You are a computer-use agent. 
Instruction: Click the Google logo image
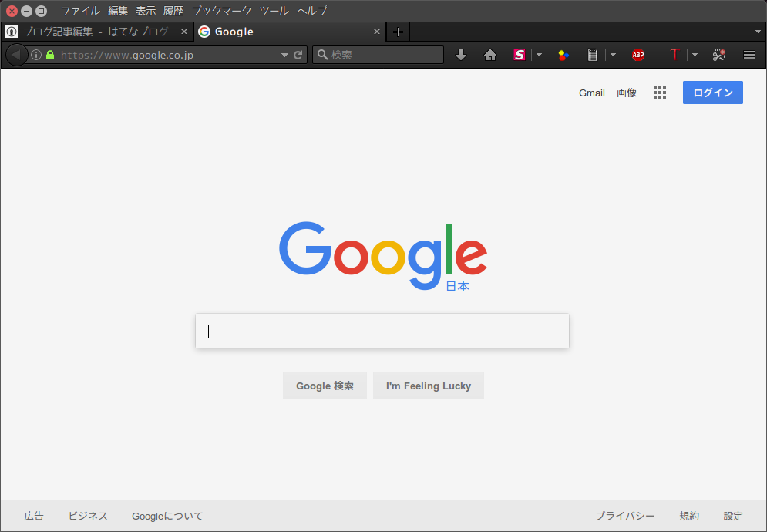[383, 256]
